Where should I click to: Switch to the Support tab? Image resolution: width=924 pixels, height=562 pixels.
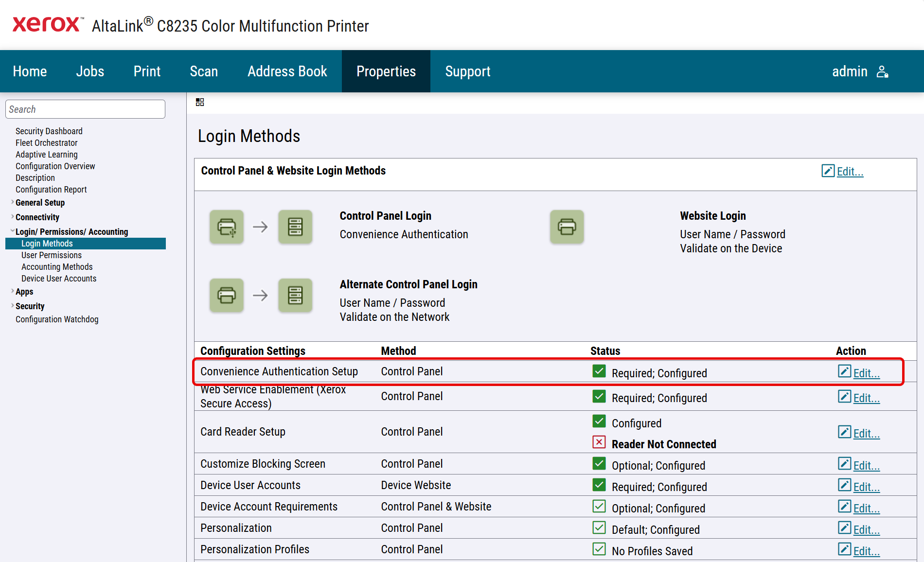467,71
